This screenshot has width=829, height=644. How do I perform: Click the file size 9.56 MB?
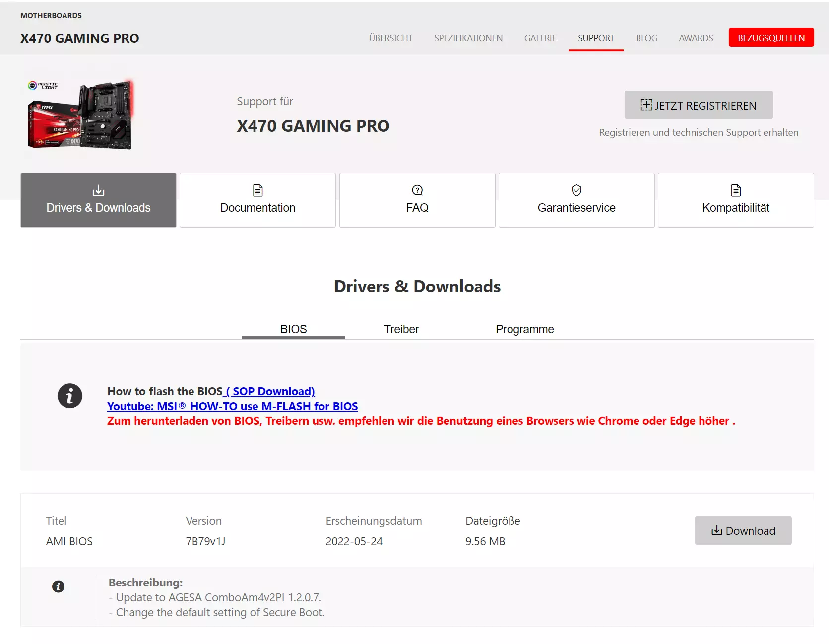pyautogui.click(x=485, y=541)
